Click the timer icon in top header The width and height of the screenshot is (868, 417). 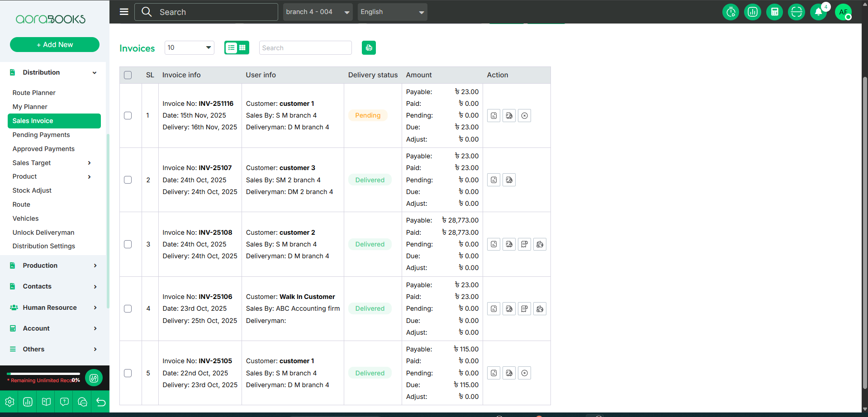pyautogui.click(x=730, y=12)
